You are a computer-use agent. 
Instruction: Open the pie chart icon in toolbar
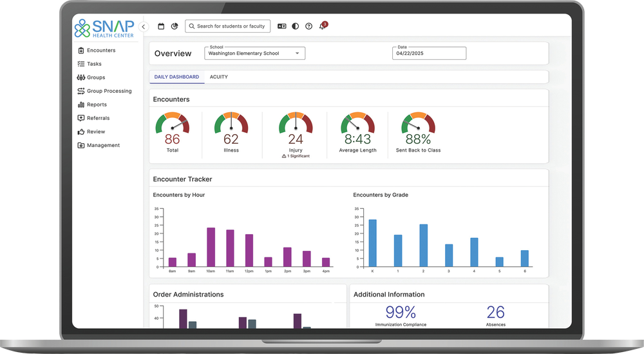175,26
